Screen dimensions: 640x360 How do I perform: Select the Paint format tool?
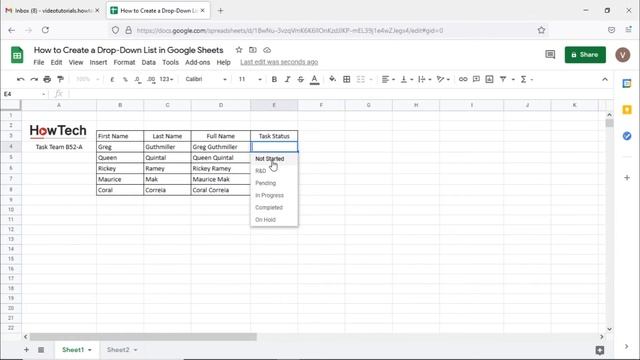(x=60, y=79)
